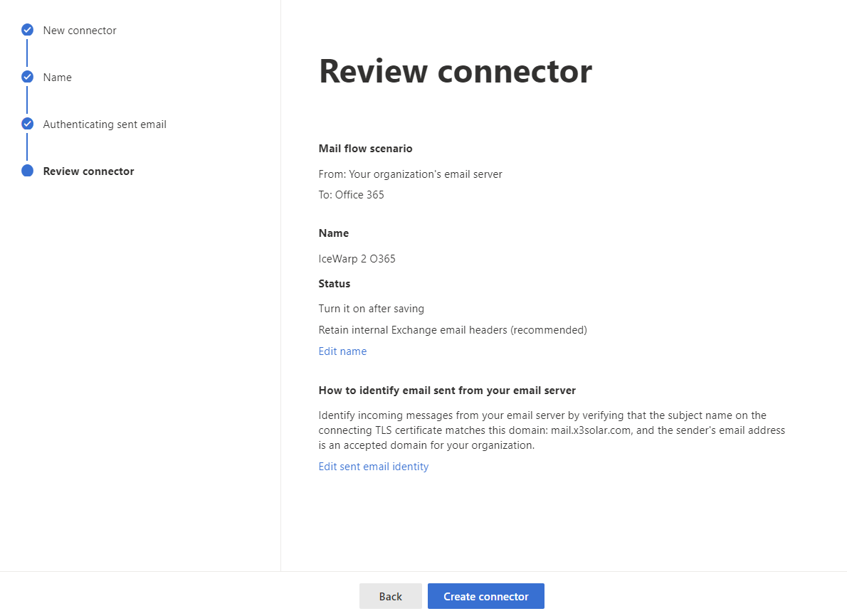
Task: Click the Name section heading
Action: pos(333,233)
